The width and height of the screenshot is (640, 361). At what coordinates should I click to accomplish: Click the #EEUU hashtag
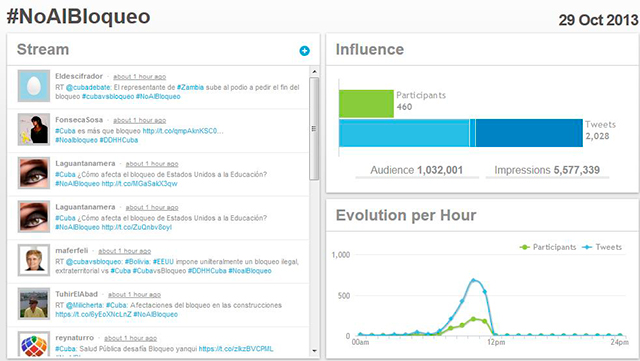coord(163,262)
